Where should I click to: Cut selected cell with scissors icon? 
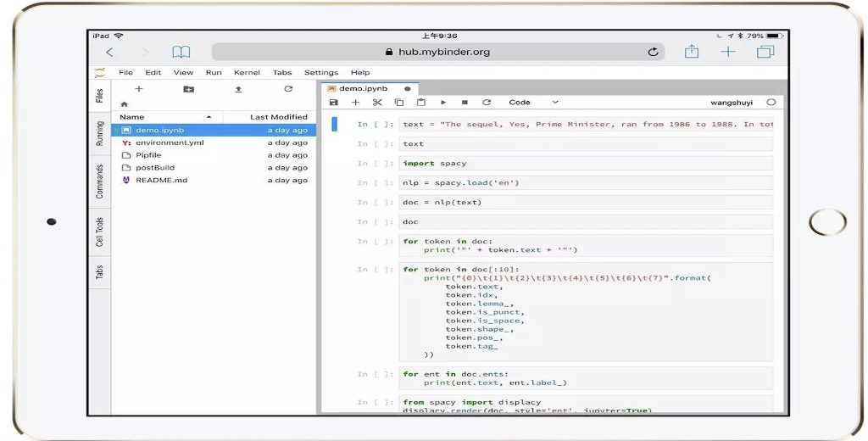tap(377, 103)
